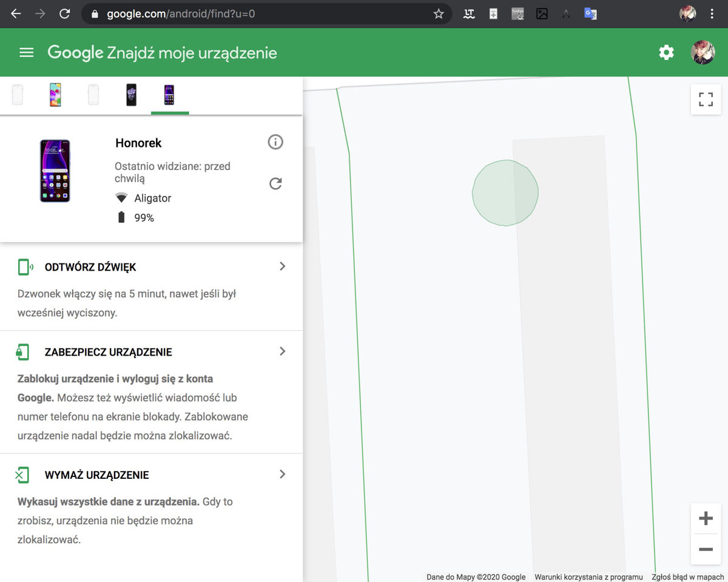Click the browser address bar
728x582 pixels.
(267, 14)
